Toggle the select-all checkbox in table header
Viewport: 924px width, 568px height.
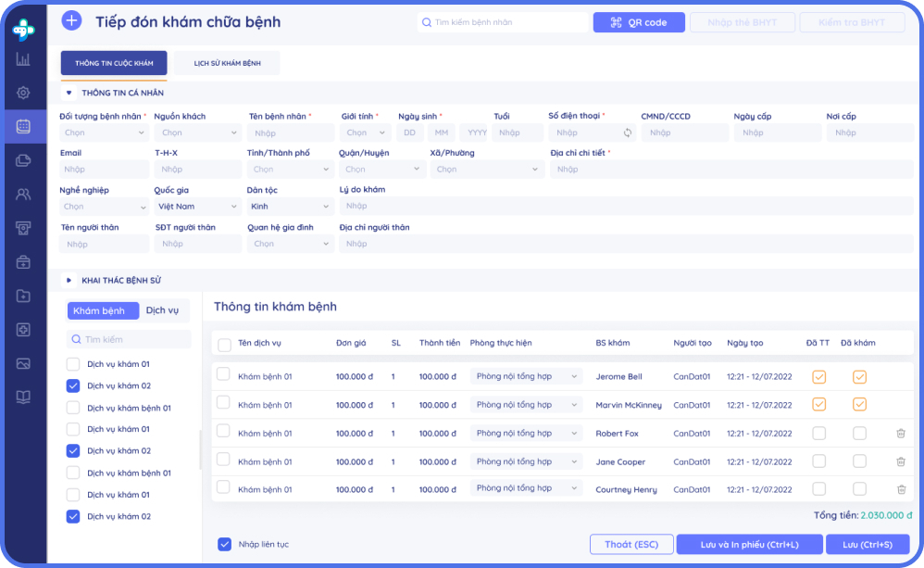click(x=224, y=345)
